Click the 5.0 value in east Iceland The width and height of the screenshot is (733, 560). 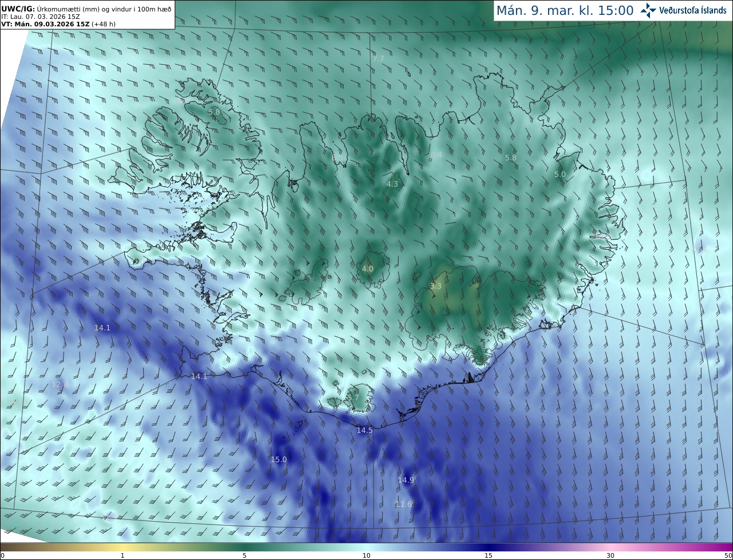click(560, 174)
